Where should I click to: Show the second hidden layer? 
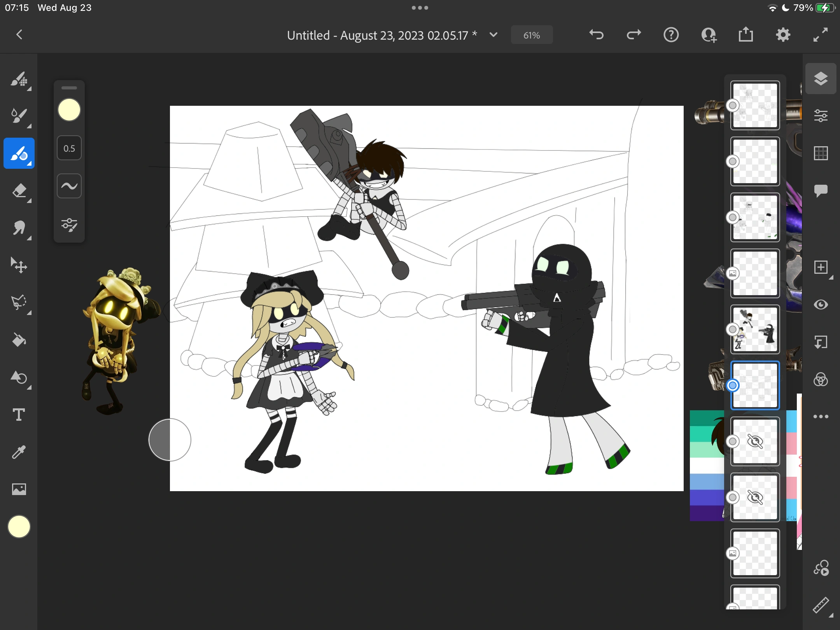(754, 498)
